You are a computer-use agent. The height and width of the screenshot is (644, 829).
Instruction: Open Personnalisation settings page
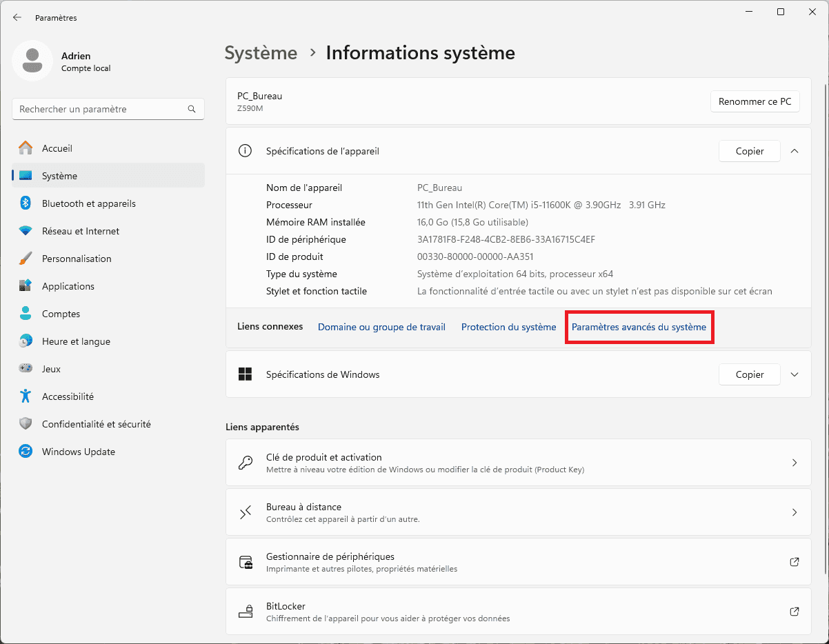tap(108, 259)
